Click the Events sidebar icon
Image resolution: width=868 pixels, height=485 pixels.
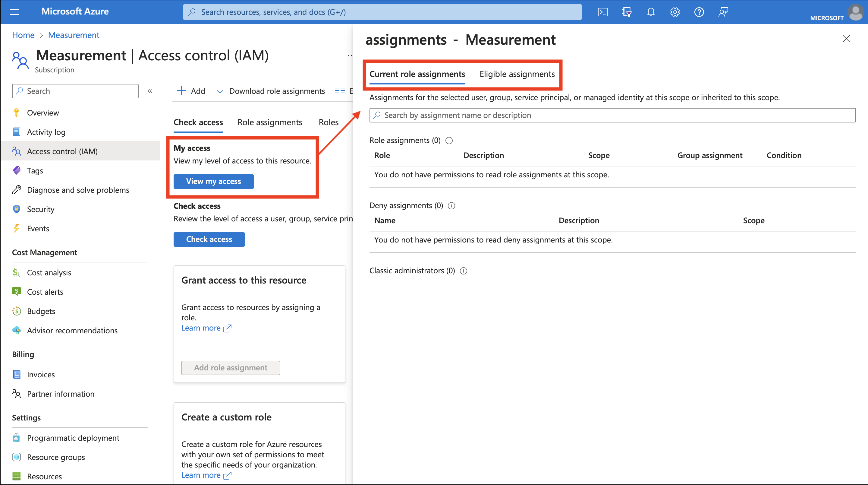[x=17, y=229]
